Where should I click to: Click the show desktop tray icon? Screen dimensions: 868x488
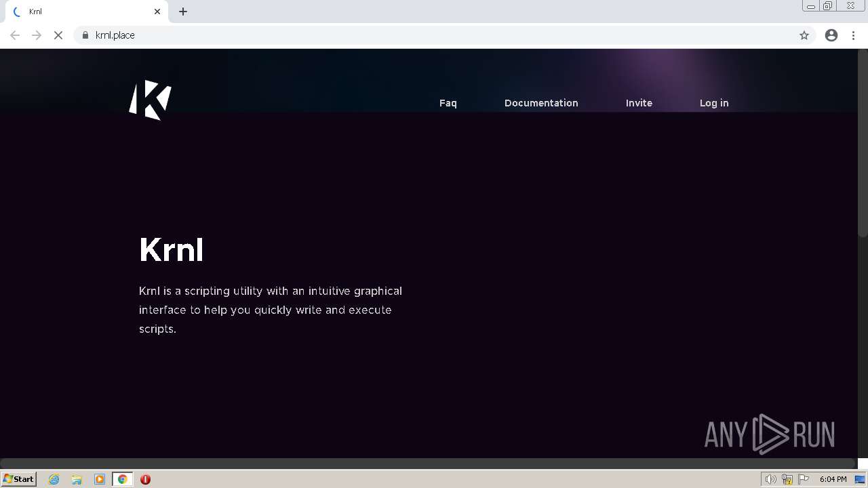coord(860,479)
